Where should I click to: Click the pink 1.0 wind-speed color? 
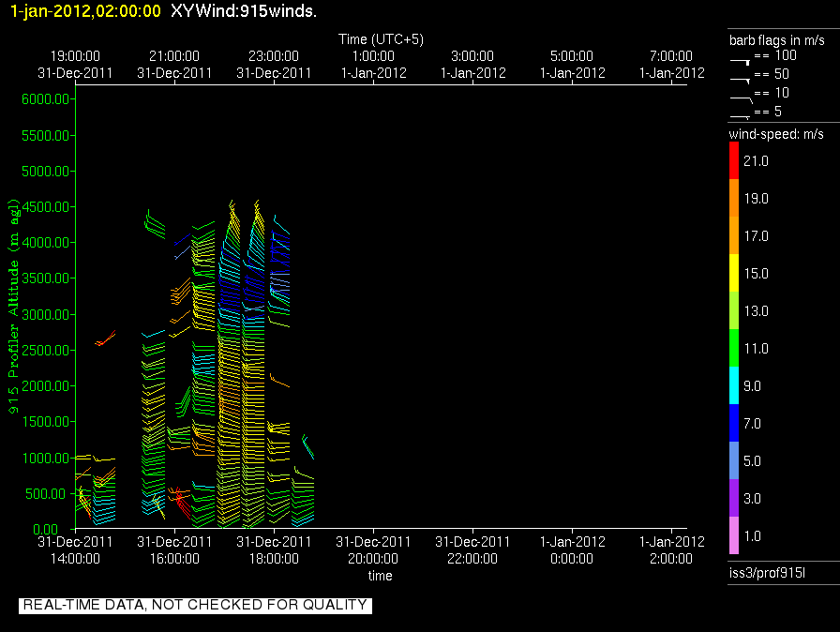point(734,535)
